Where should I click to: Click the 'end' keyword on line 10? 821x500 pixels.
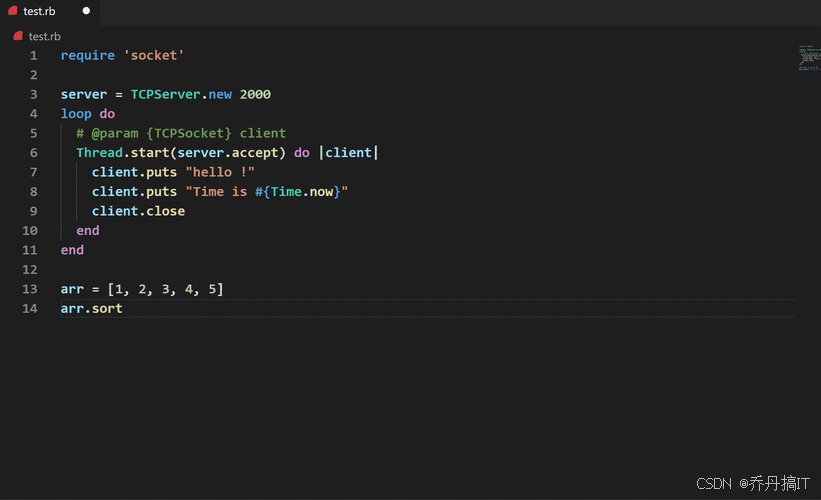(87, 230)
